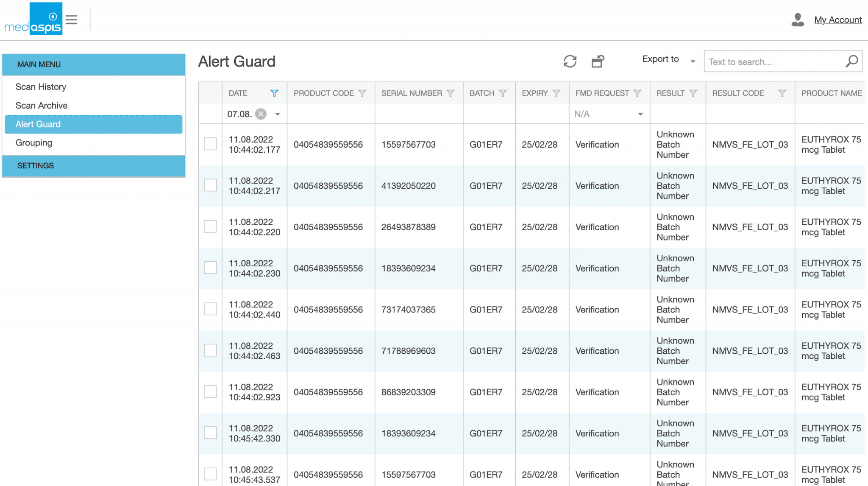Select the checkbox for serial 26493878389
The image size is (868, 486).
coord(210,226)
